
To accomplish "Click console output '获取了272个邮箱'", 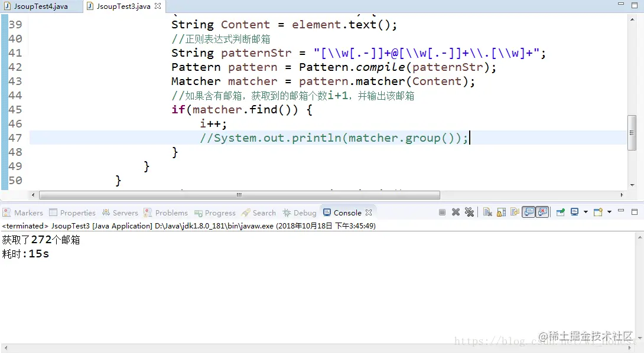I will [41, 240].
